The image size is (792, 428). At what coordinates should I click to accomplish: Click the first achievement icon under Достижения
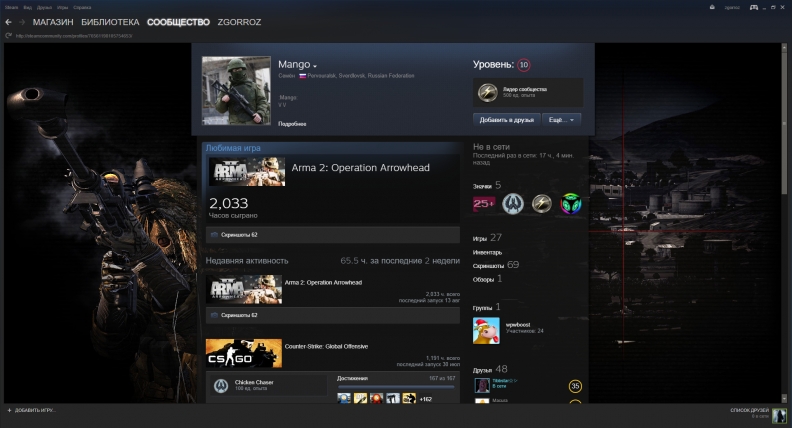(344, 398)
